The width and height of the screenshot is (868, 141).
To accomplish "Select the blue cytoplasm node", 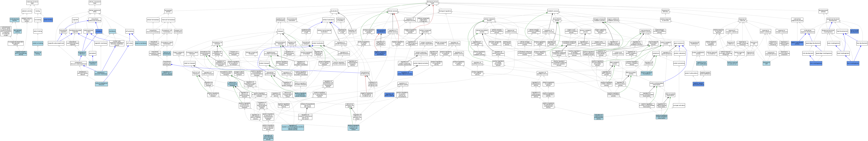I will click(99, 31).
